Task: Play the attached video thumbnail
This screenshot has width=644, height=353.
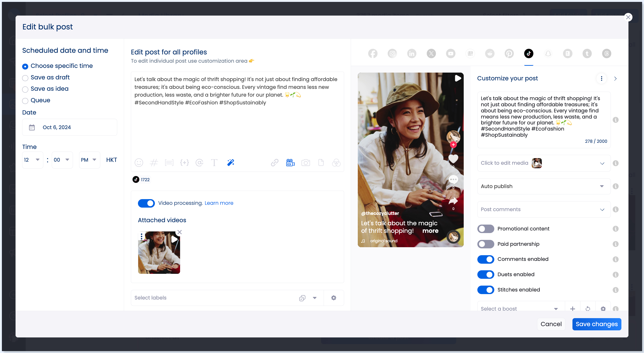Action: pos(174,239)
